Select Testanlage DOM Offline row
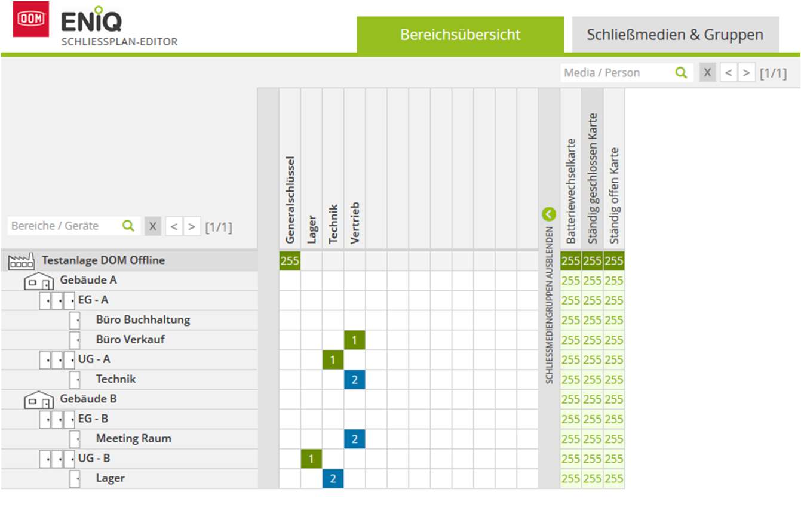 pos(129,260)
